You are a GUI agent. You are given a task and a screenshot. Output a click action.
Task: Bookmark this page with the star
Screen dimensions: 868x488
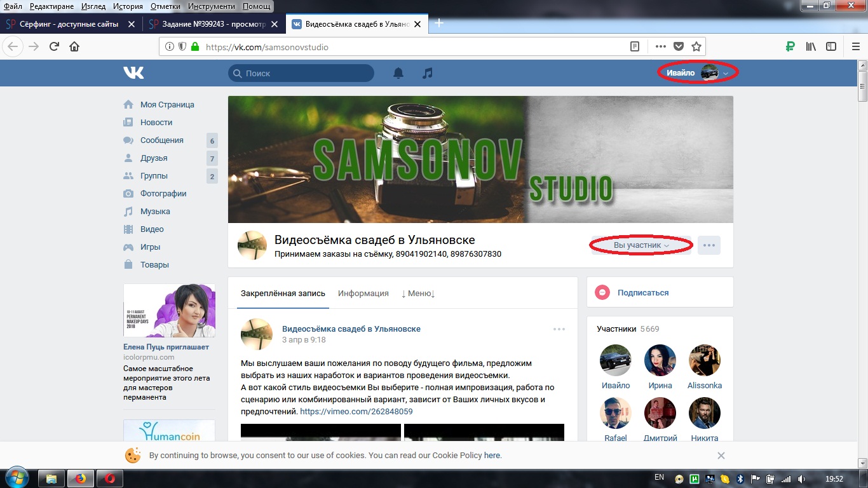pos(696,46)
